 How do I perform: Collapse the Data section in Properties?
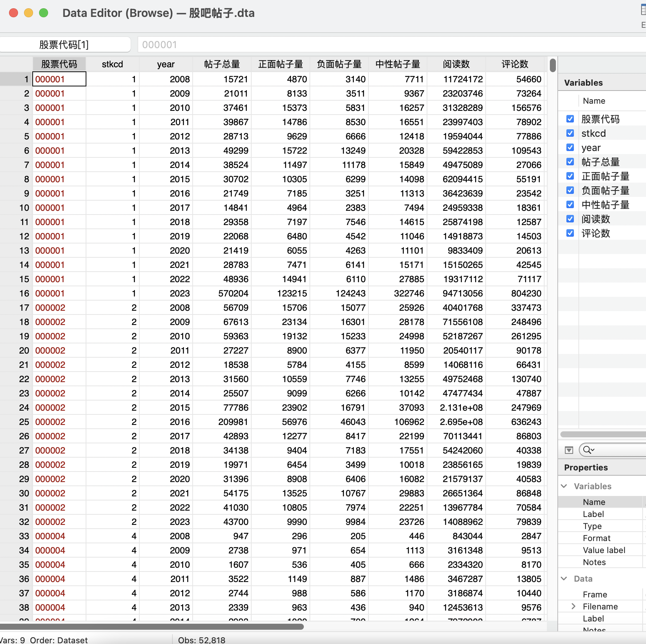[564, 579]
